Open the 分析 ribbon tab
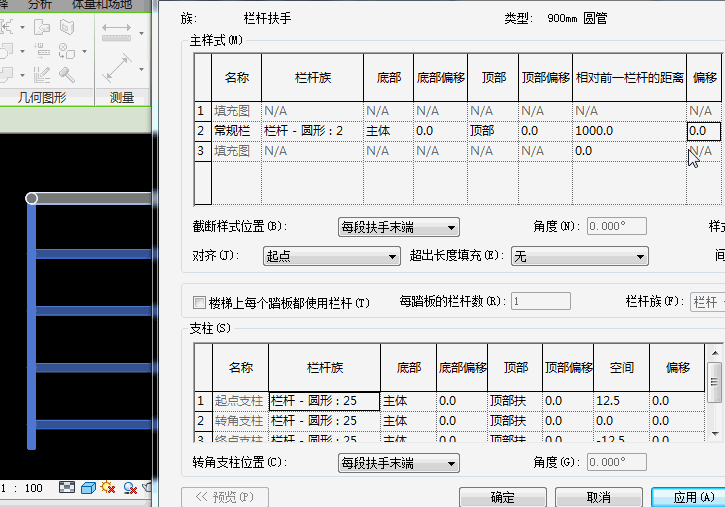 click(x=40, y=5)
